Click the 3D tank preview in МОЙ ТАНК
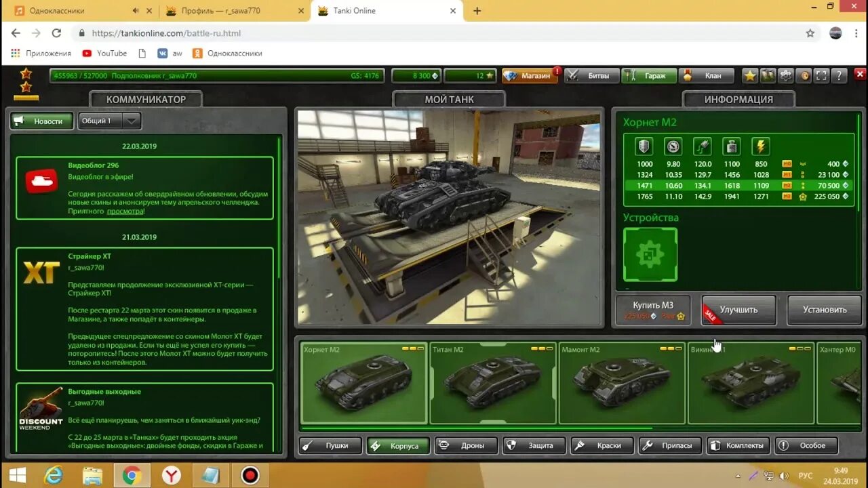The width and height of the screenshot is (868, 488). (x=449, y=217)
